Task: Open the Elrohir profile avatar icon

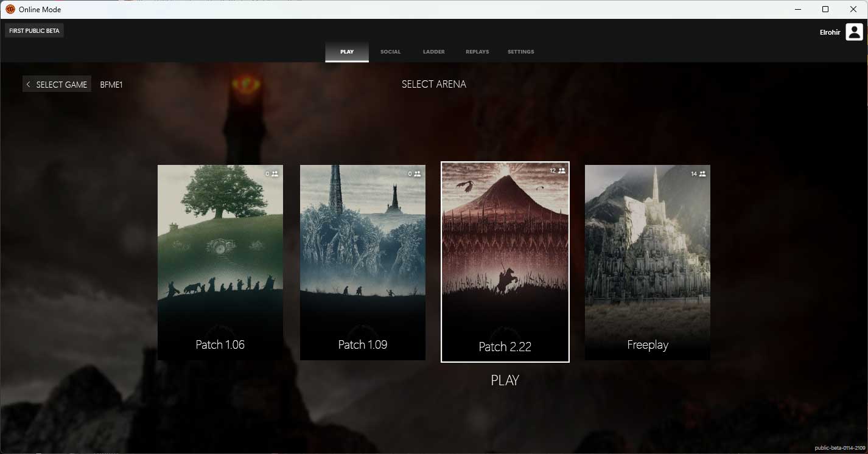Action: click(854, 32)
